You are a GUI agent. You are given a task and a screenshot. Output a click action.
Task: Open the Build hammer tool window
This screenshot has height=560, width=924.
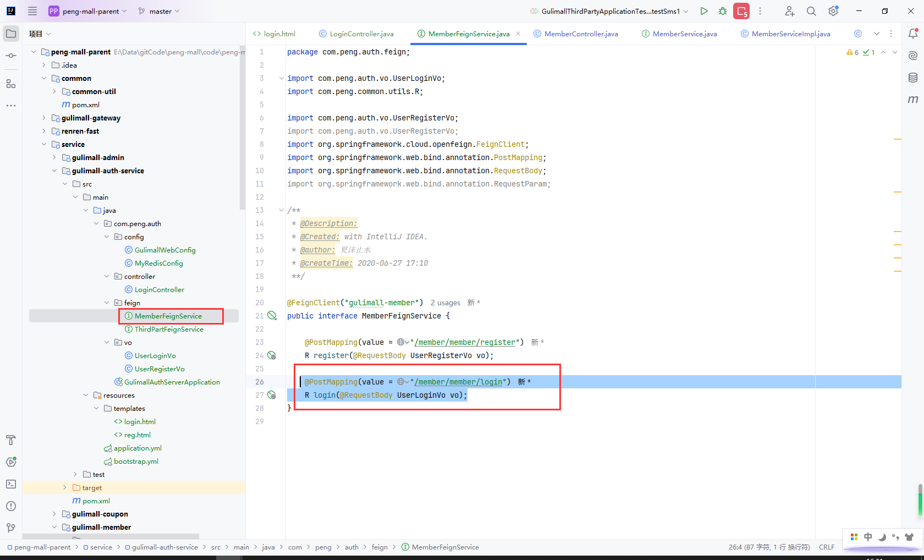click(11, 440)
